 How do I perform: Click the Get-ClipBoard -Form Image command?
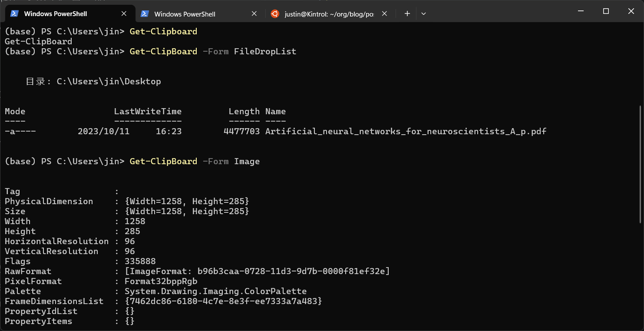click(x=195, y=162)
